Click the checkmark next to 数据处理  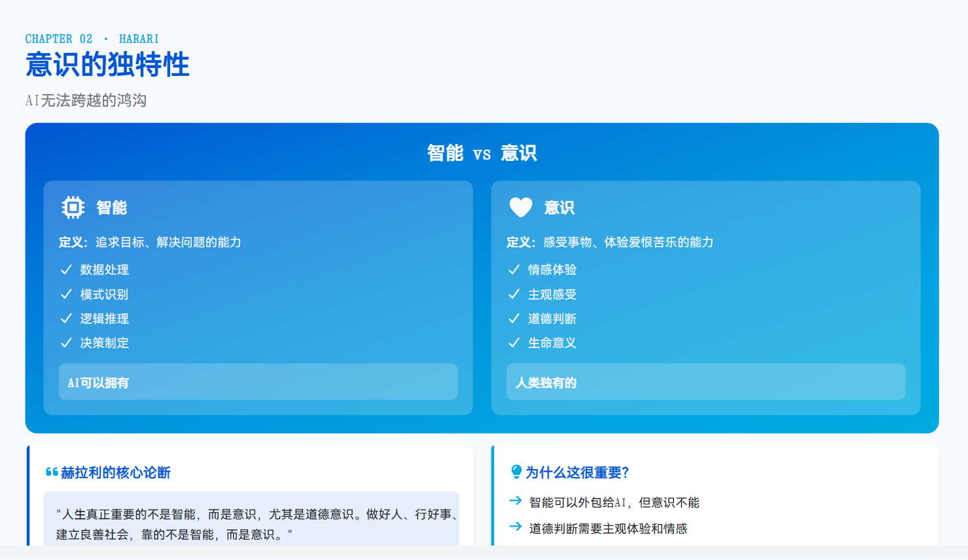point(66,270)
